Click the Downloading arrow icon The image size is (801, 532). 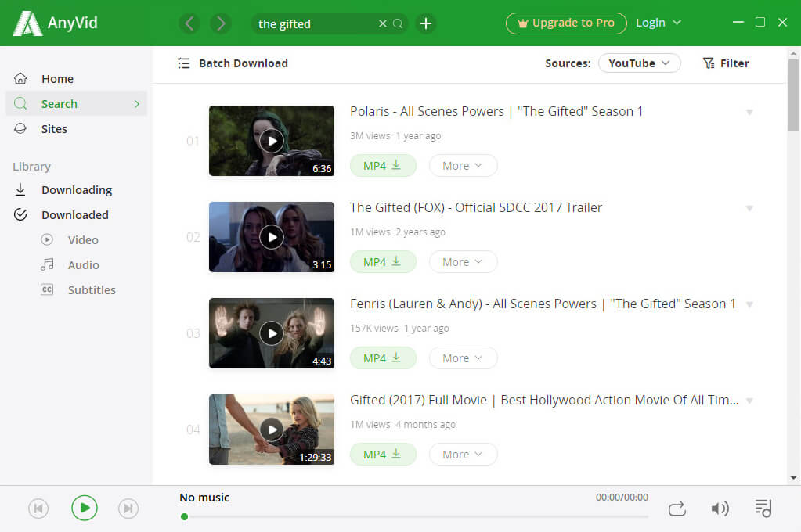[20, 189]
